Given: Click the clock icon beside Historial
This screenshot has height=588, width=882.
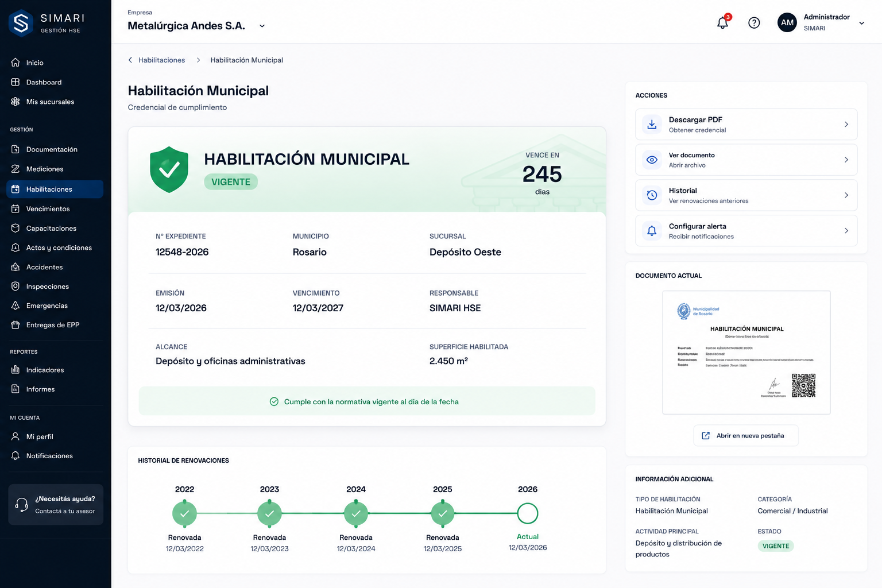Looking at the screenshot, I should tap(652, 195).
